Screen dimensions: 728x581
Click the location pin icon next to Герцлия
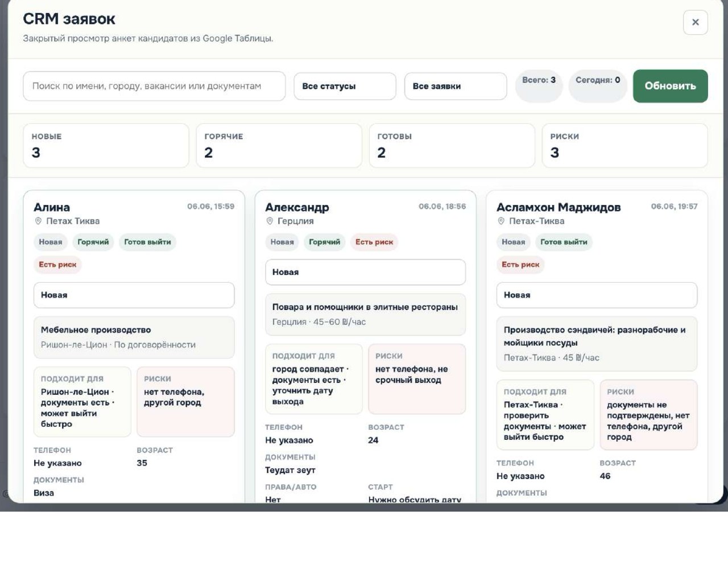tap(270, 221)
